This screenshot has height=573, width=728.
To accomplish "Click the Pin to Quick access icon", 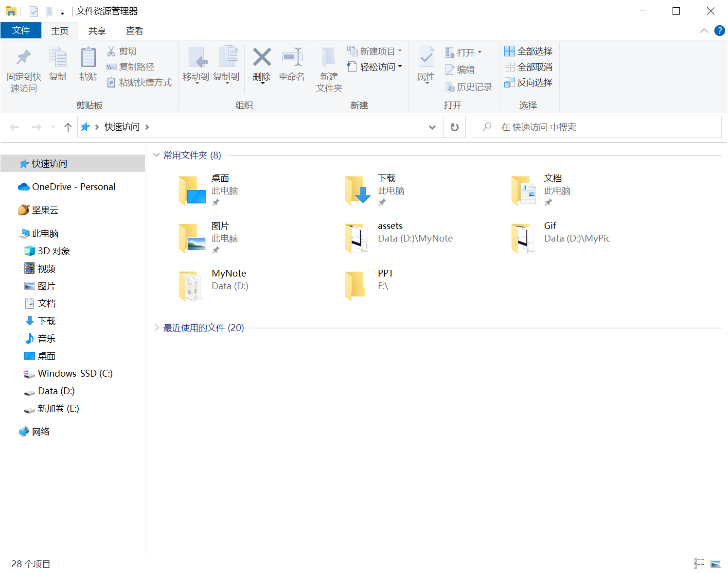I will (23, 57).
